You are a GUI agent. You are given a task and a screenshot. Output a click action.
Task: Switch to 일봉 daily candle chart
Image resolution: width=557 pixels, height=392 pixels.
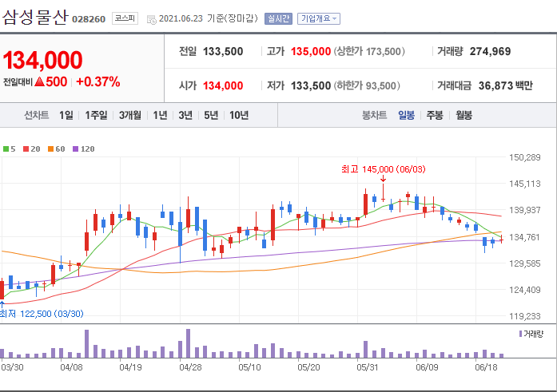tap(407, 115)
